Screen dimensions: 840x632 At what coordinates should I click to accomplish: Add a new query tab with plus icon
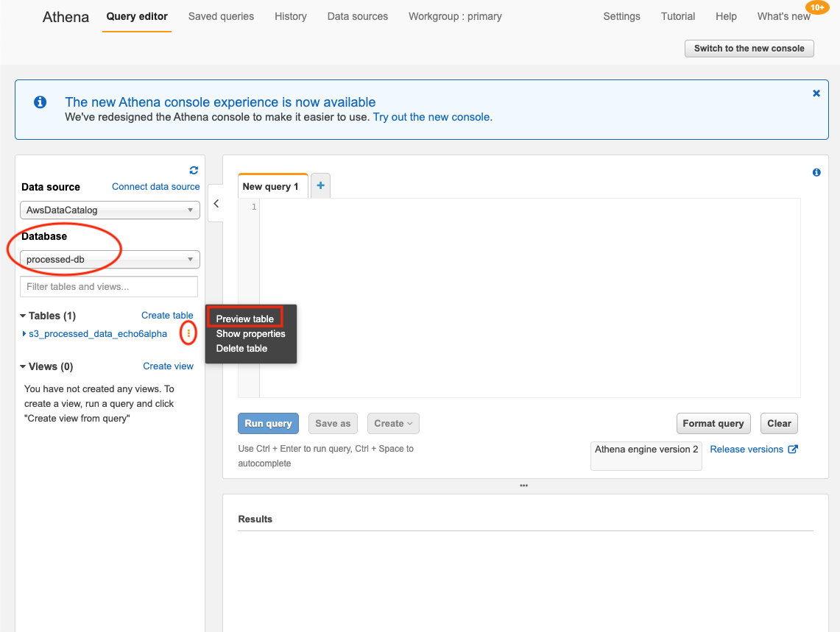coord(320,185)
